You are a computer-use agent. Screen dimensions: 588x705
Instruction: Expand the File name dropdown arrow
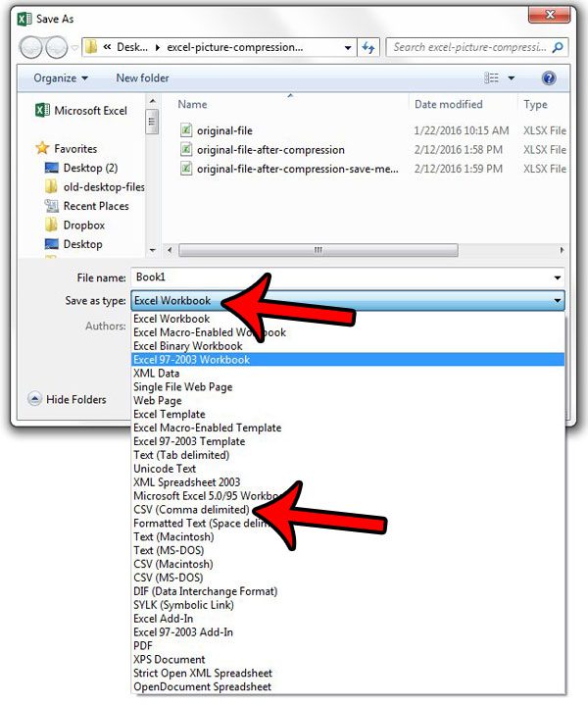click(x=558, y=277)
